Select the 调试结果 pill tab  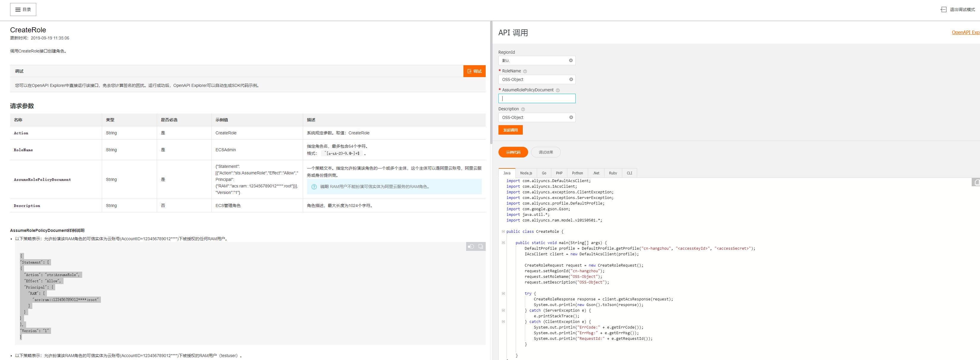coord(546,152)
